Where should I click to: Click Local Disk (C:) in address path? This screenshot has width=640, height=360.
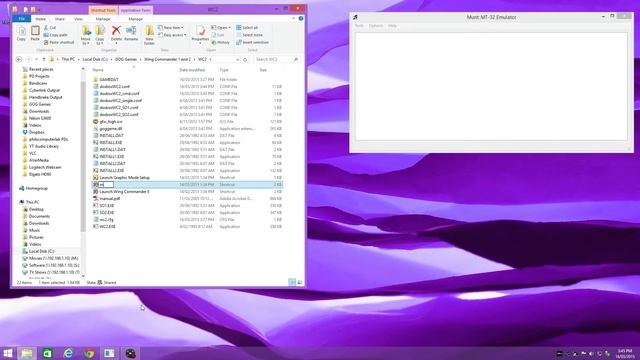[x=95, y=59]
